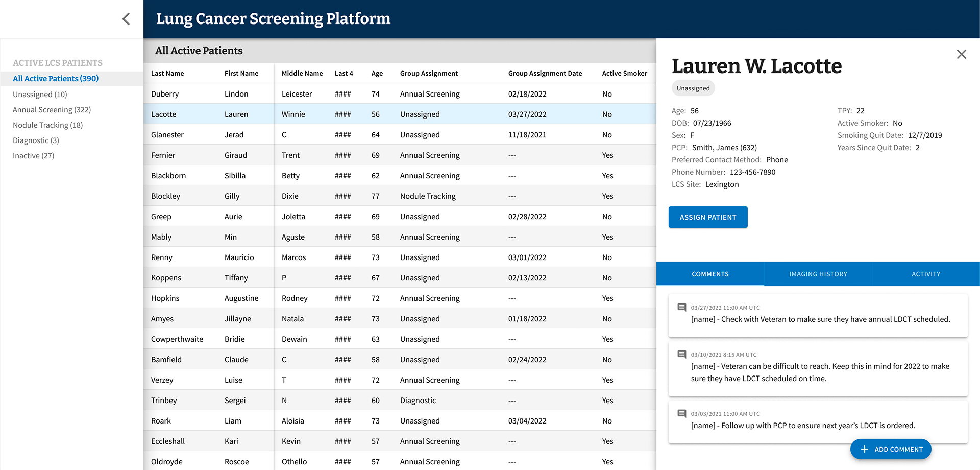Click the Unassigned status chip under patient name
Screen dimensions: 980x470
pos(693,88)
